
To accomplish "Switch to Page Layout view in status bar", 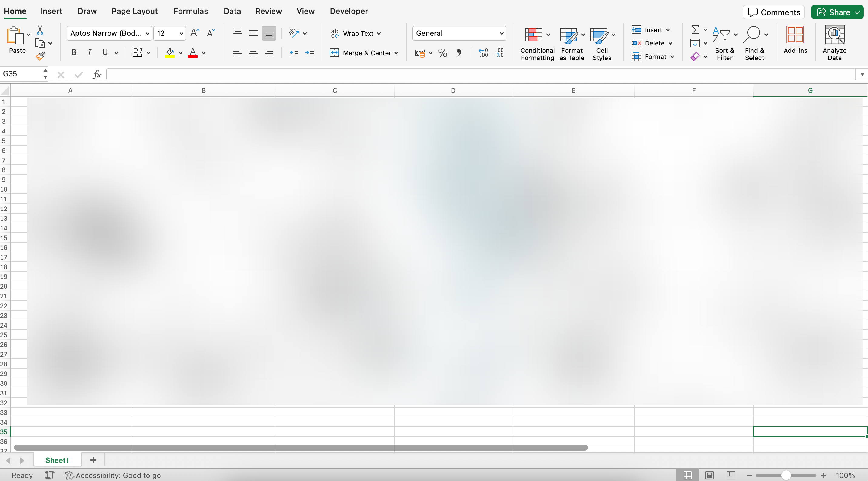I will click(709, 475).
